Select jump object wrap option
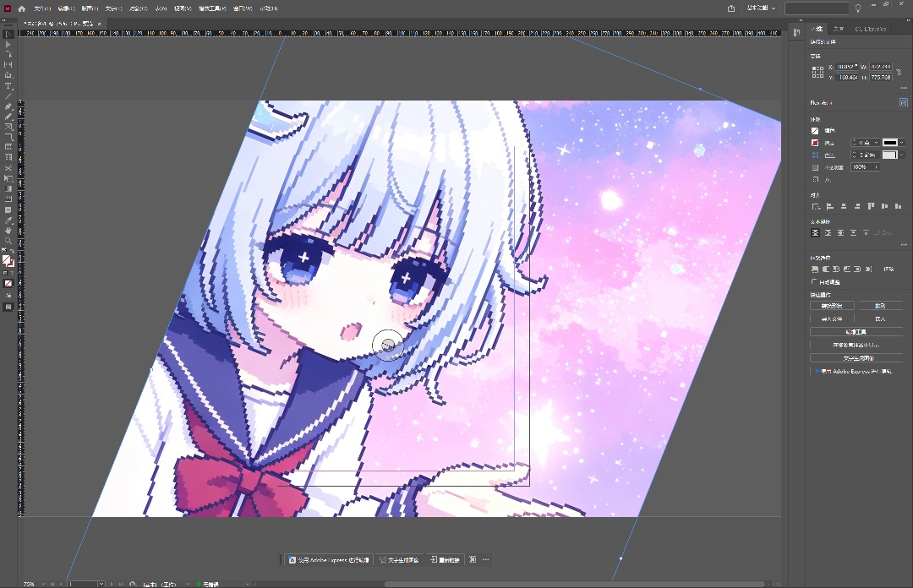913x588 pixels. pos(853,233)
